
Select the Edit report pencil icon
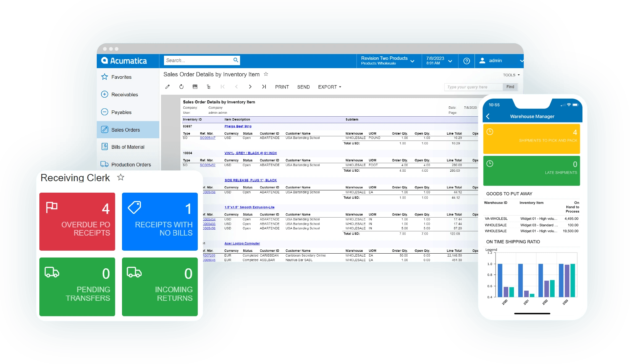pos(167,86)
